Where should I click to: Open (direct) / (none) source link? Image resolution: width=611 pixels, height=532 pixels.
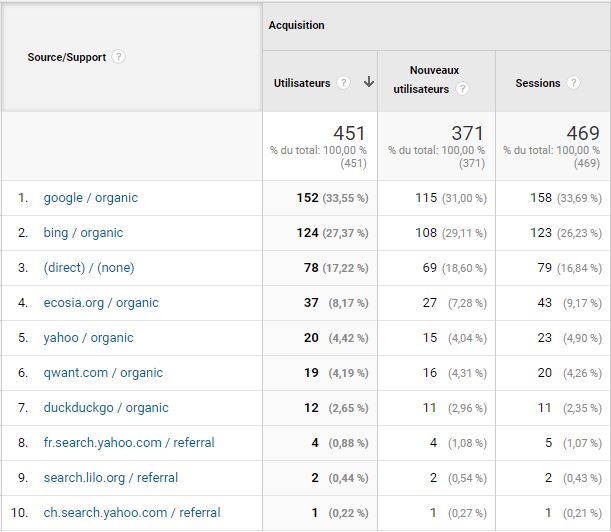(x=89, y=268)
